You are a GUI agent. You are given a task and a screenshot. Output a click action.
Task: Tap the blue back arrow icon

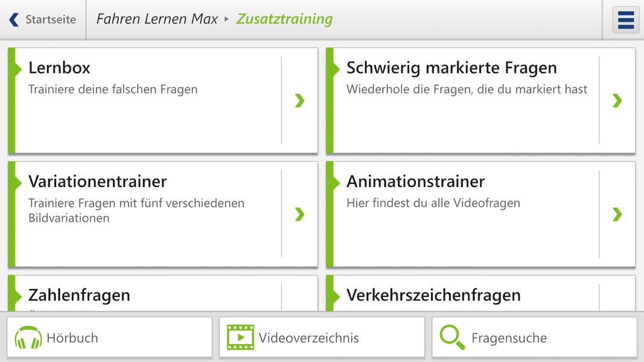pyautogui.click(x=14, y=19)
